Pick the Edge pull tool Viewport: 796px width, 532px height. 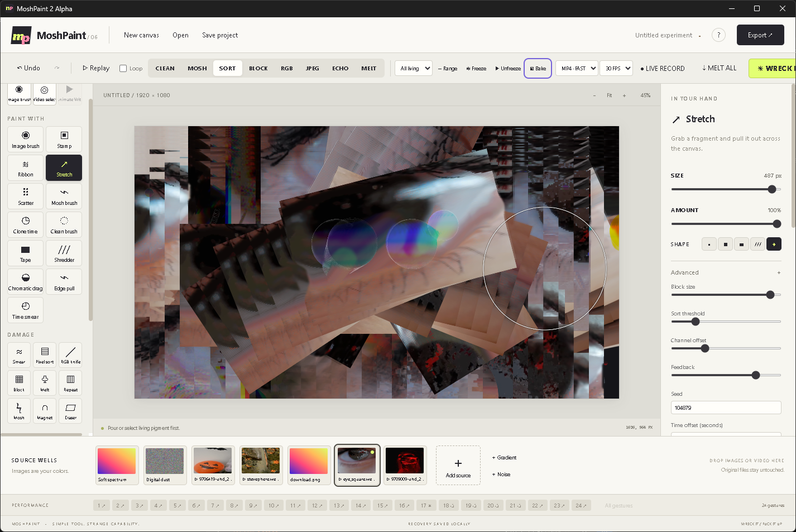point(64,282)
